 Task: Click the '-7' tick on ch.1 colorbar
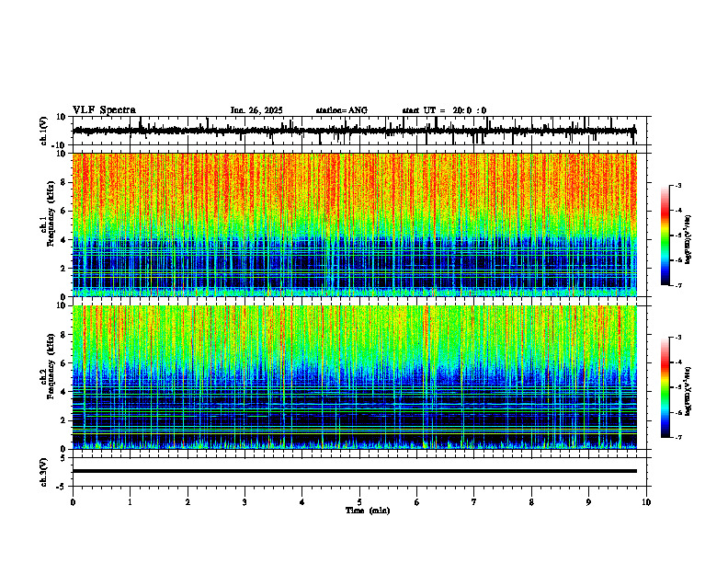pyautogui.click(x=677, y=285)
